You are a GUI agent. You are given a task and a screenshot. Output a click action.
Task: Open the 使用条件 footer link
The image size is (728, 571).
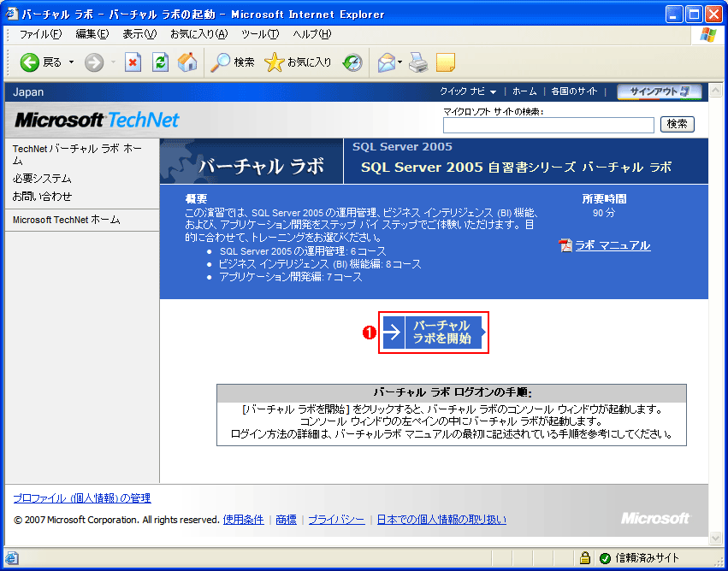[243, 520]
